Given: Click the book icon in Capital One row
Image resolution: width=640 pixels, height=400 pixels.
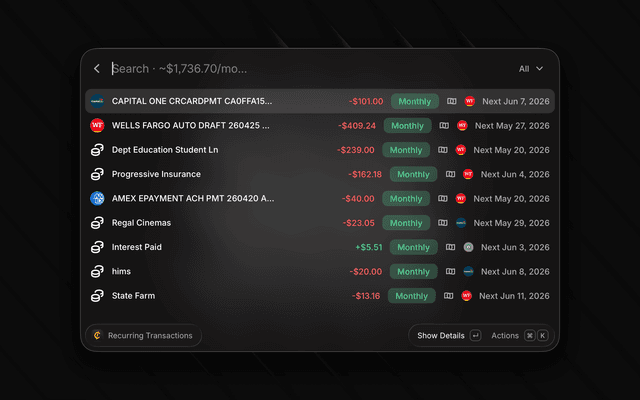Looking at the screenshot, I should [x=451, y=101].
